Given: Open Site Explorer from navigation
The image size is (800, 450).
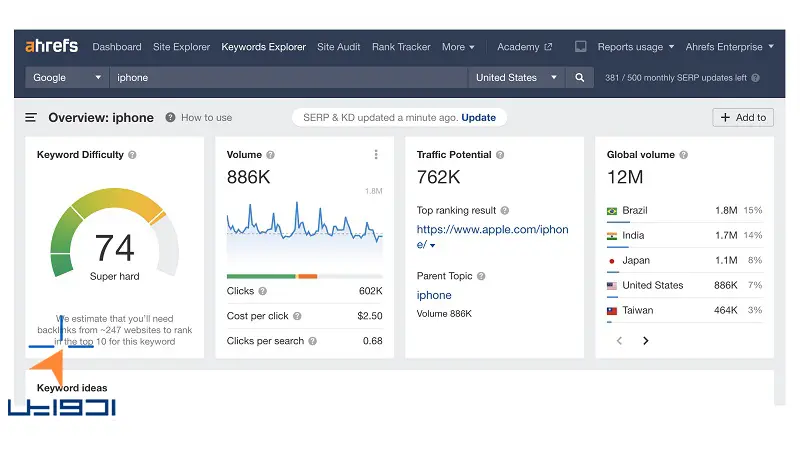Looking at the screenshot, I should pyautogui.click(x=181, y=47).
